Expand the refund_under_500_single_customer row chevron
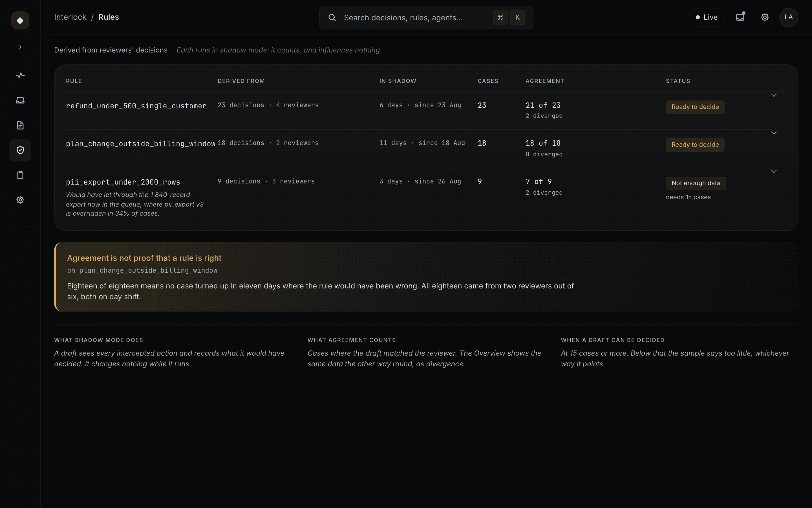The height and width of the screenshot is (508, 812). 774,95
